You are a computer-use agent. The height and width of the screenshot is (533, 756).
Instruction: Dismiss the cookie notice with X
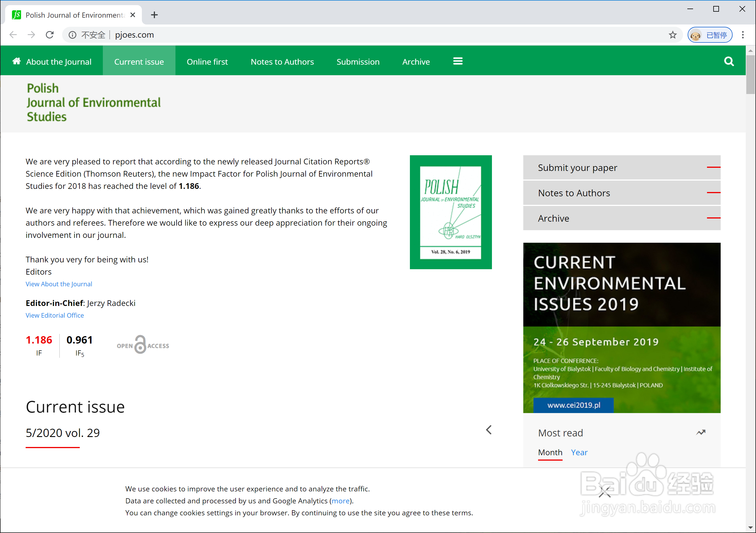pyautogui.click(x=604, y=492)
